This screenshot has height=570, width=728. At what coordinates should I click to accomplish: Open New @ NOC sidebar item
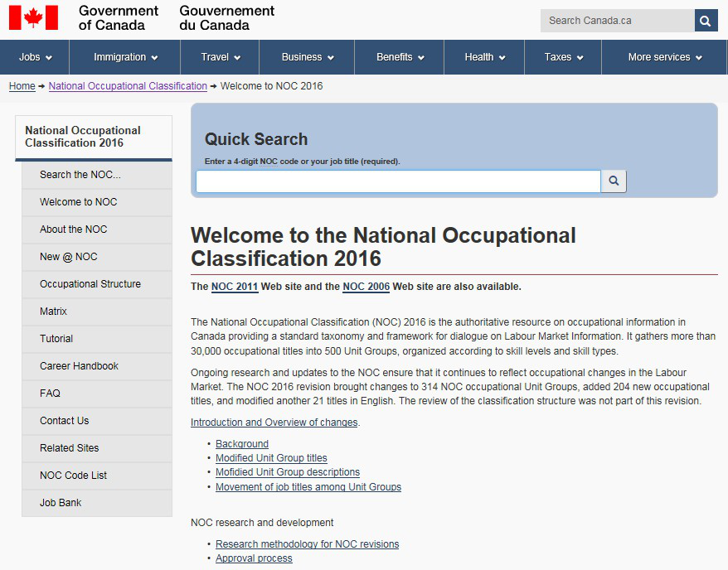(x=96, y=257)
